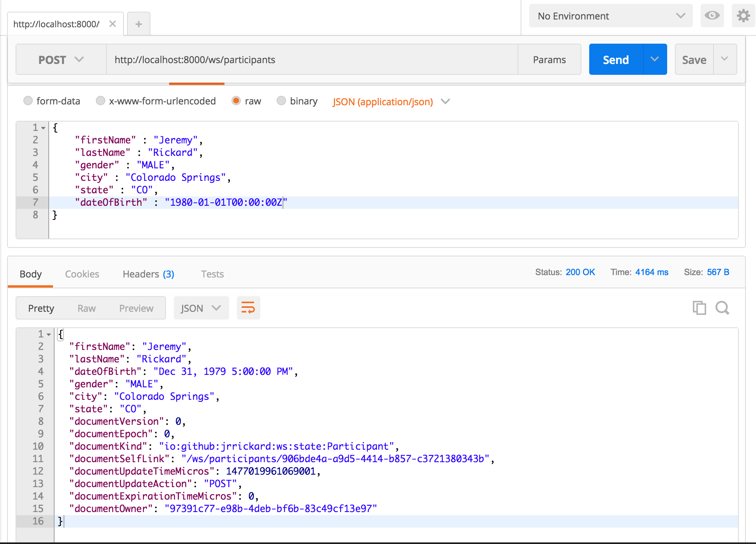Select the raw body radio button
The width and height of the screenshot is (756, 544).
236,101
